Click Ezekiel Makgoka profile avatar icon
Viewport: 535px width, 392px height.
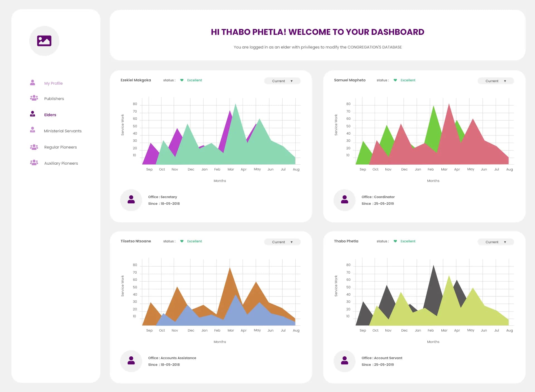(x=132, y=200)
